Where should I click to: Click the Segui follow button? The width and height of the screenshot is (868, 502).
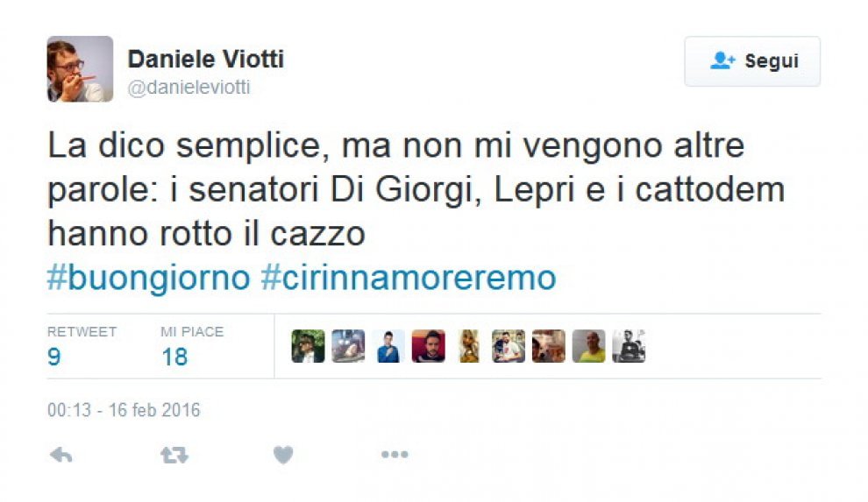[752, 61]
